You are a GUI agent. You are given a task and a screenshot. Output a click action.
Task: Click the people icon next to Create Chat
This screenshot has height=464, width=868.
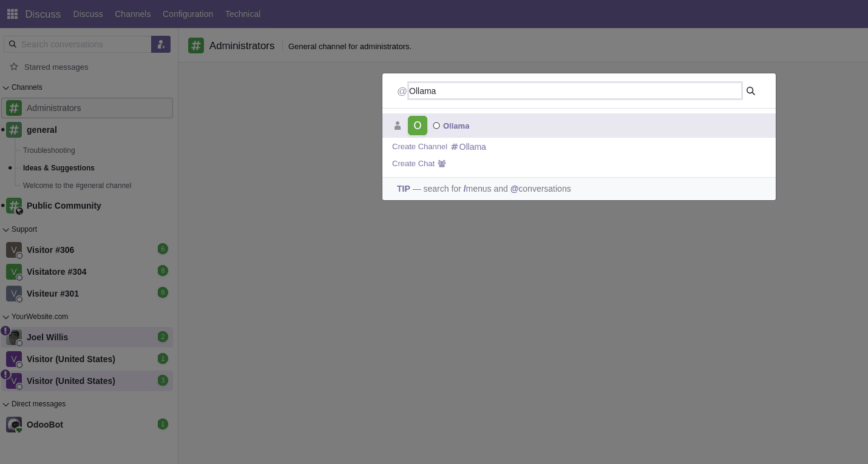[441, 163]
